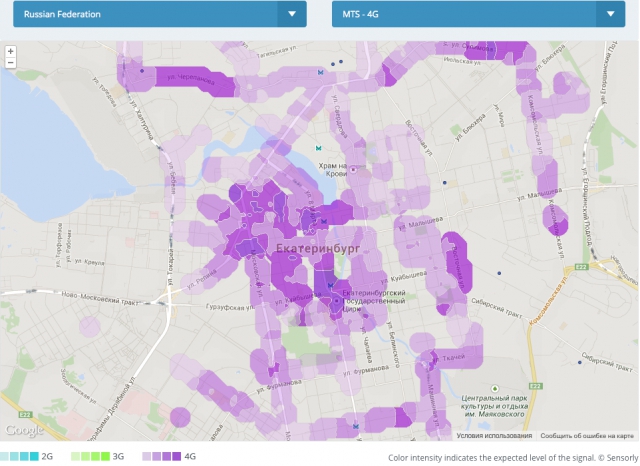The width and height of the screenshot is (640, 466).
Task: Click the E22 badge above the Google logo
Action: click(25, 415)
